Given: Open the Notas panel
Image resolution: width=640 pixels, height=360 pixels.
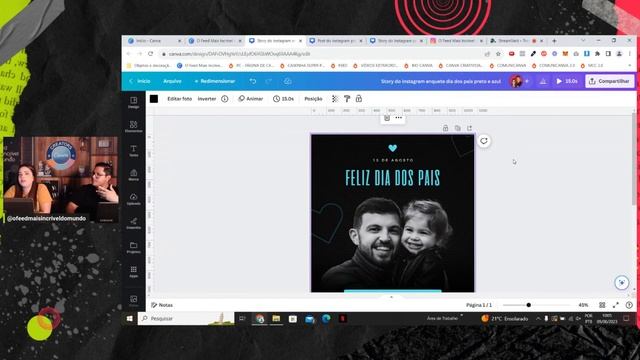Looking at the screenshot, I should click(162, 305).
